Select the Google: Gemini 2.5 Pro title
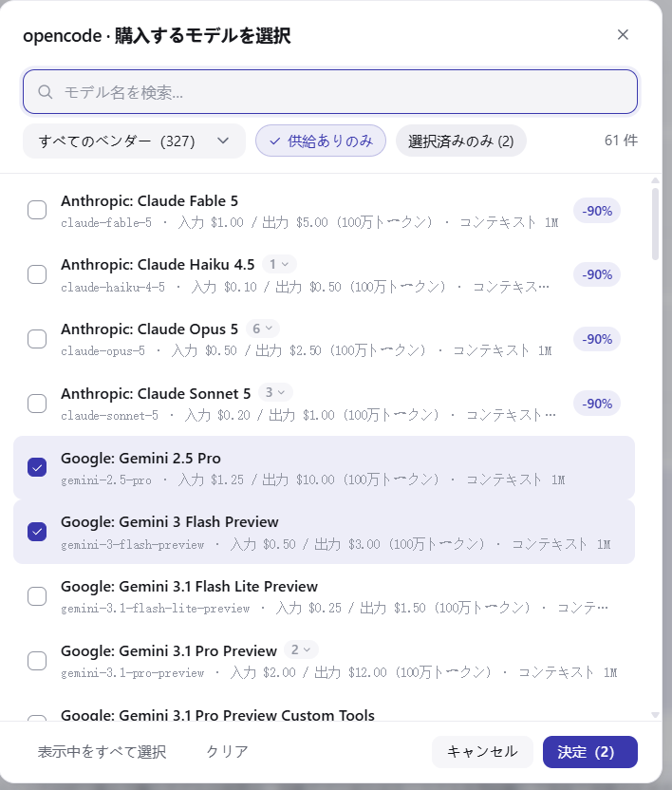672x790 pixels. pos(141,459)
